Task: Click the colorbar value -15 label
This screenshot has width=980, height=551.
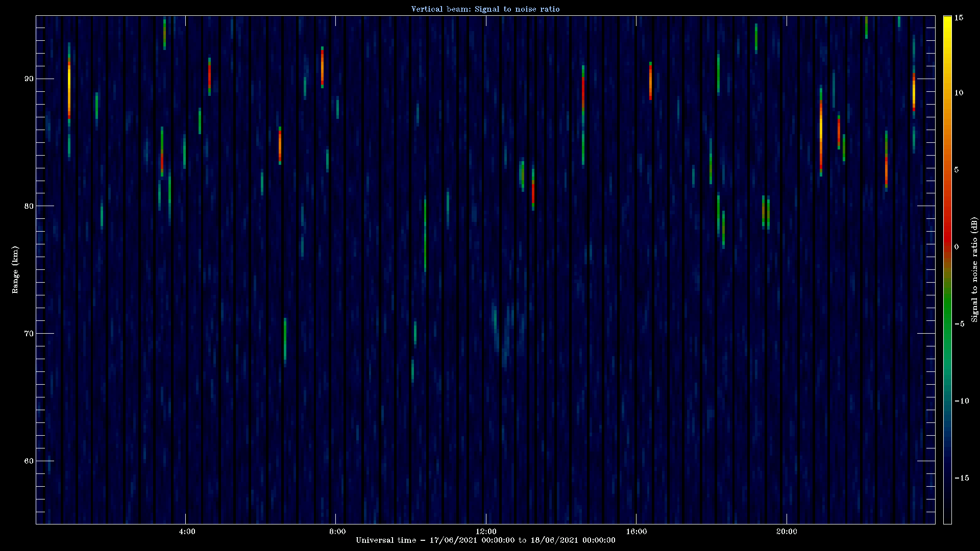Action: pyautogui.click(x=961, y=478)
